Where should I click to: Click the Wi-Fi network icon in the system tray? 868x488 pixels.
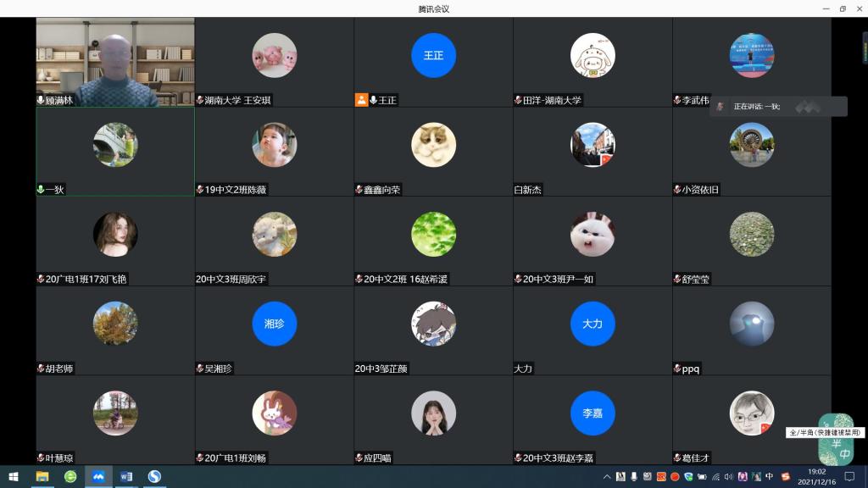coord(716,477)
